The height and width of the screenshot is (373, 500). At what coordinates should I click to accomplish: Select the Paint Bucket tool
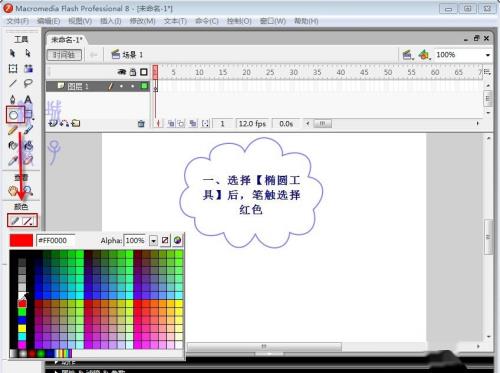(x=29, y=145)
